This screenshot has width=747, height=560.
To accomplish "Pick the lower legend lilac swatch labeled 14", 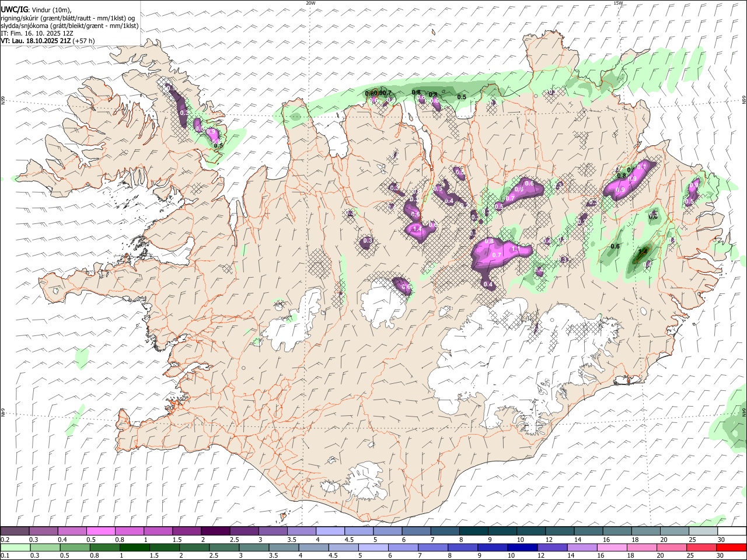I will pyautogui.click(x=582, y=548).
